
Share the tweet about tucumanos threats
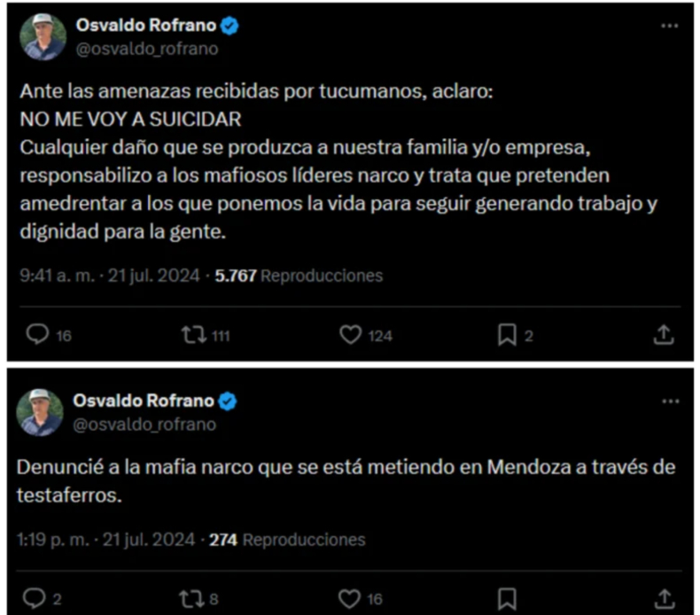pos(664,335)
